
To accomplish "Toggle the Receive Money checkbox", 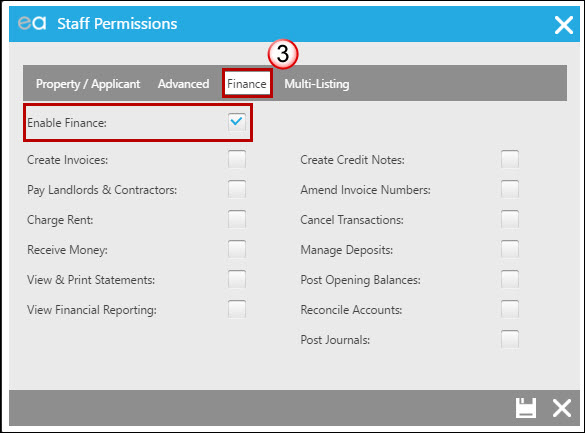I will 237,249.
